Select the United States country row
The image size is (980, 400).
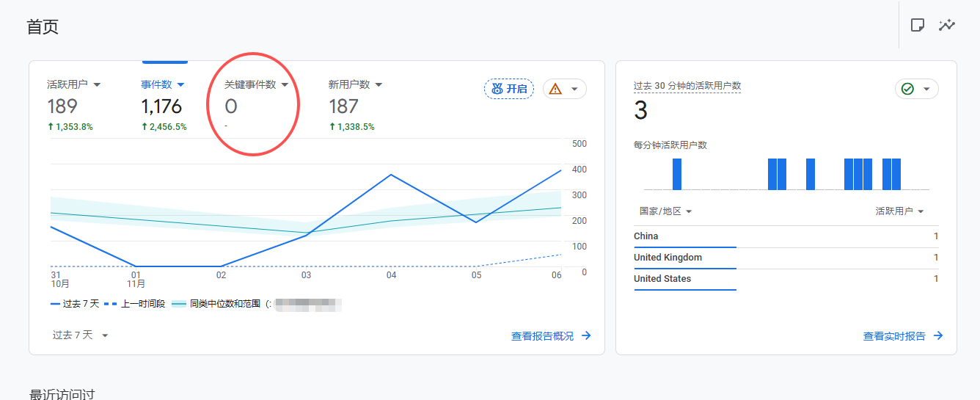(x=786, y=279)
